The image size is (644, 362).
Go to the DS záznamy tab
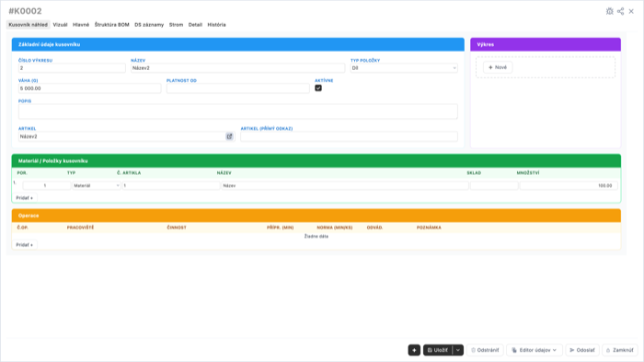click(x=149, y=25)
